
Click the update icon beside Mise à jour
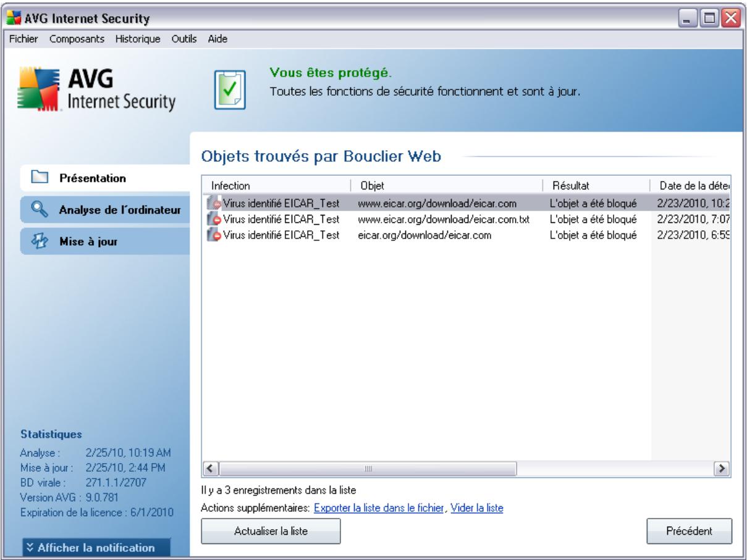pyautogui.click(x=39, y=241)
